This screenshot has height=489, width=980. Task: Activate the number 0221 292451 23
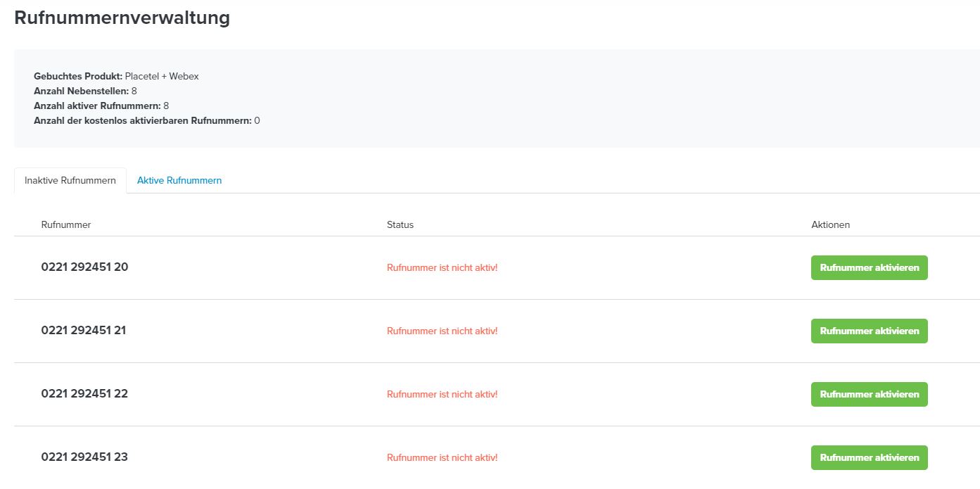tap(870, 457)
